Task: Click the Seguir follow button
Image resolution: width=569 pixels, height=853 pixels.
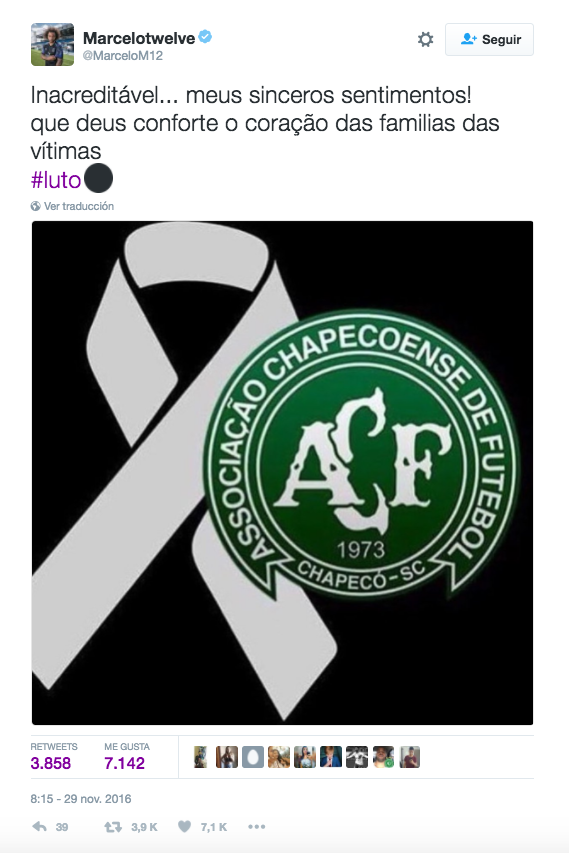Action: [x=489, y=39]
